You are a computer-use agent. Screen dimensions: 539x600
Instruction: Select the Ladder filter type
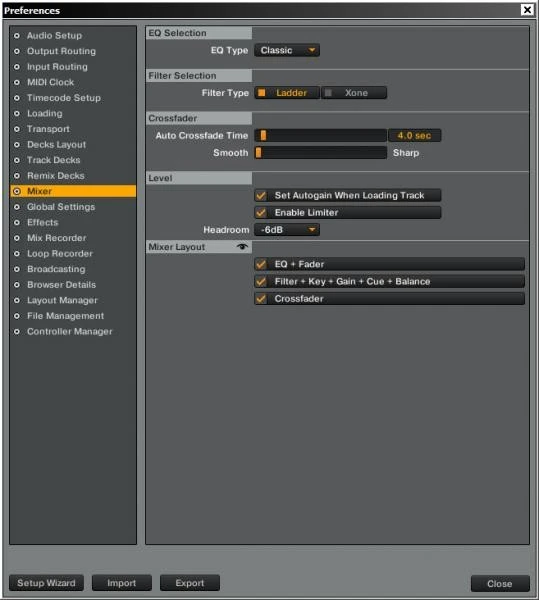point(287,93)
